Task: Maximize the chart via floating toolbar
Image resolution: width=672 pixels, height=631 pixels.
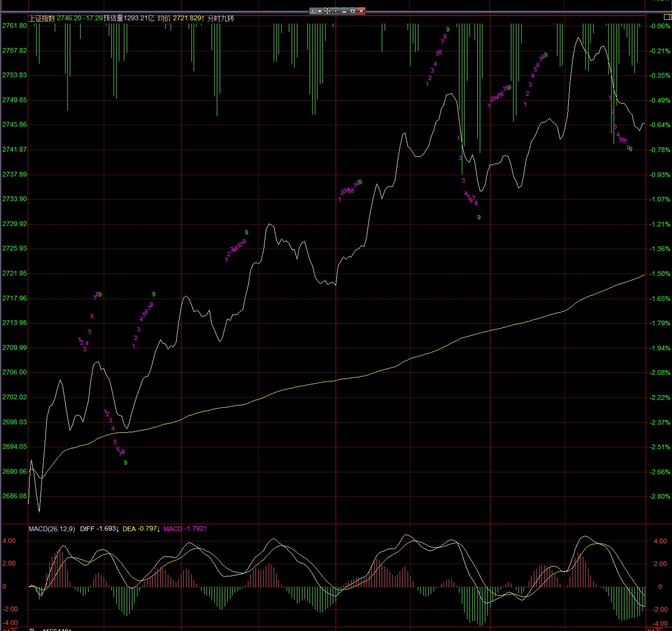Action: coord(352,11)
